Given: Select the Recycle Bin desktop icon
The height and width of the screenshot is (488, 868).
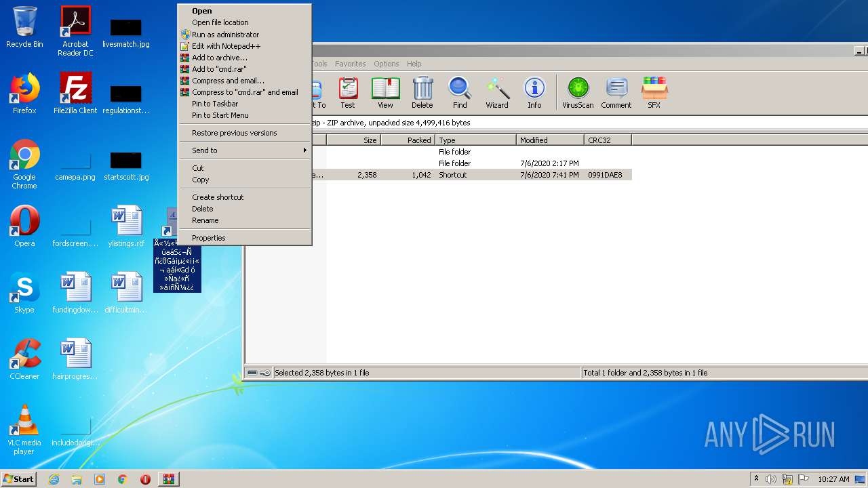Looking at the screenshot, I should (24, 27).
